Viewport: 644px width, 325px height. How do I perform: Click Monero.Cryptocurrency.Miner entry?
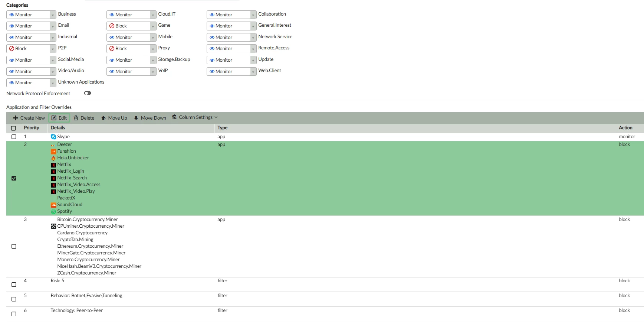pyautogui.click(x=88, y=260)
